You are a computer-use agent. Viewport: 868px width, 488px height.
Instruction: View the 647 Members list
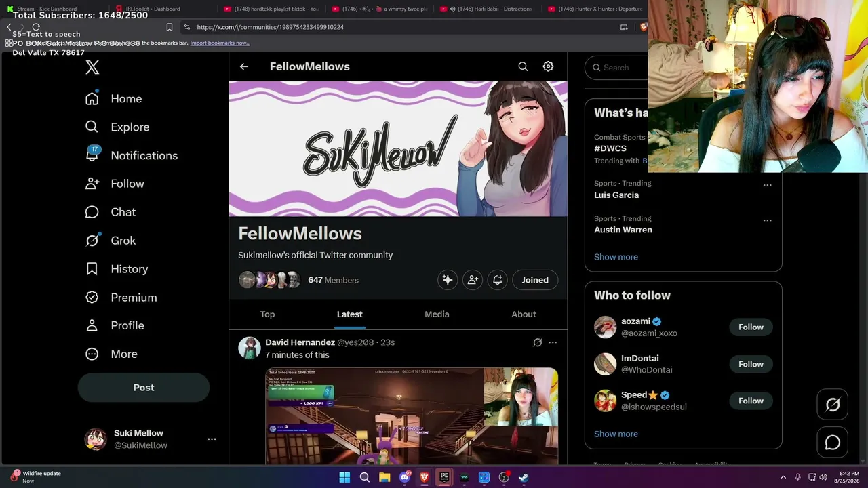point(333,280)
